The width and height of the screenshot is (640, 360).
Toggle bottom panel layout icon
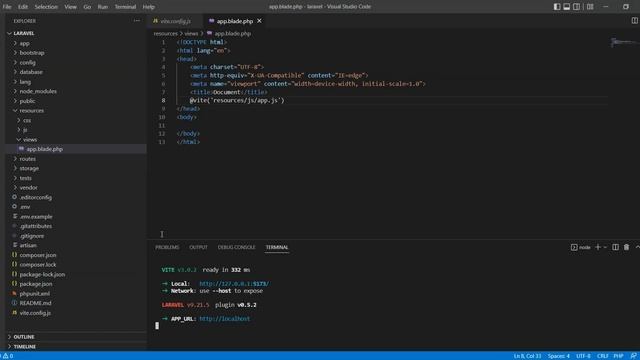click(567, 7)
